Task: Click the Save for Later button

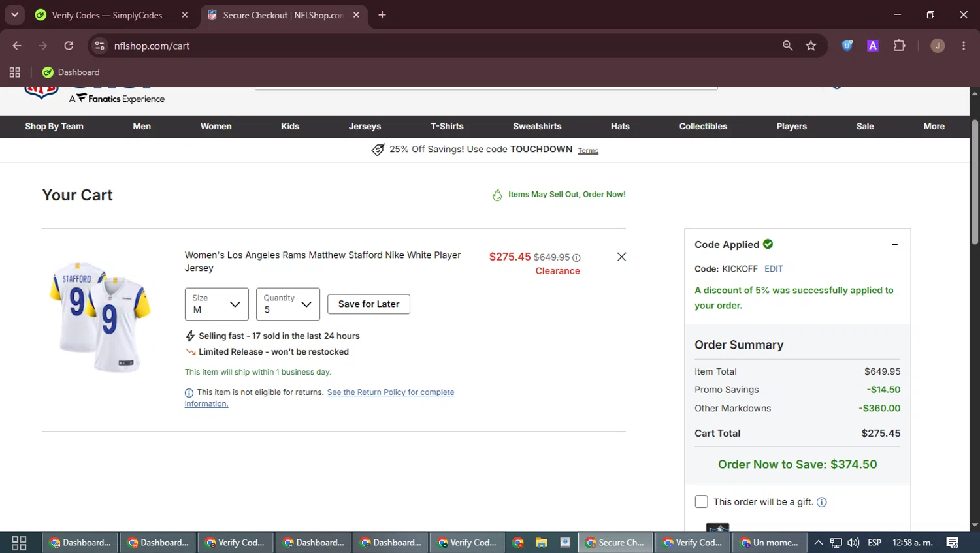Action: (x=368, y=304)
